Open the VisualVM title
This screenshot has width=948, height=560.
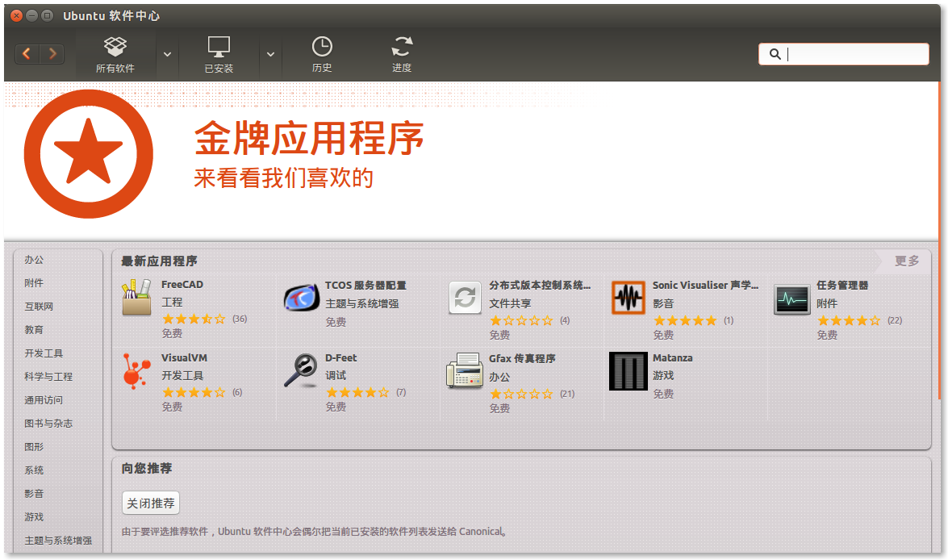(x=184, y=357)
